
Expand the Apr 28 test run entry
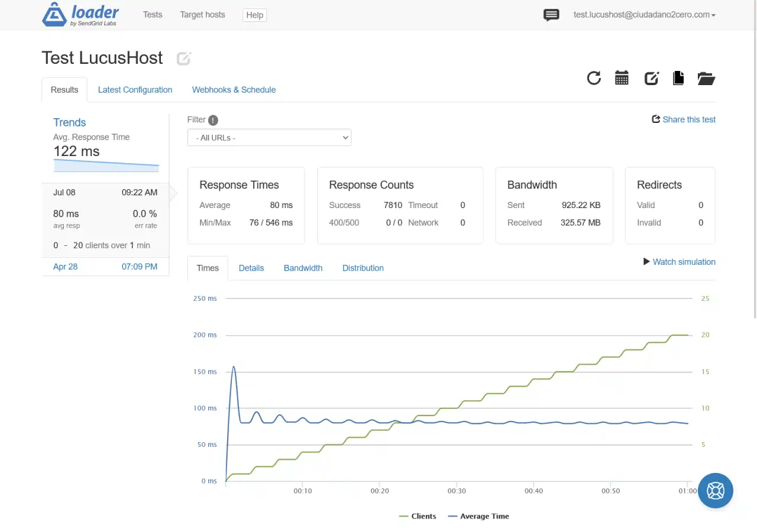click(105, 267)
